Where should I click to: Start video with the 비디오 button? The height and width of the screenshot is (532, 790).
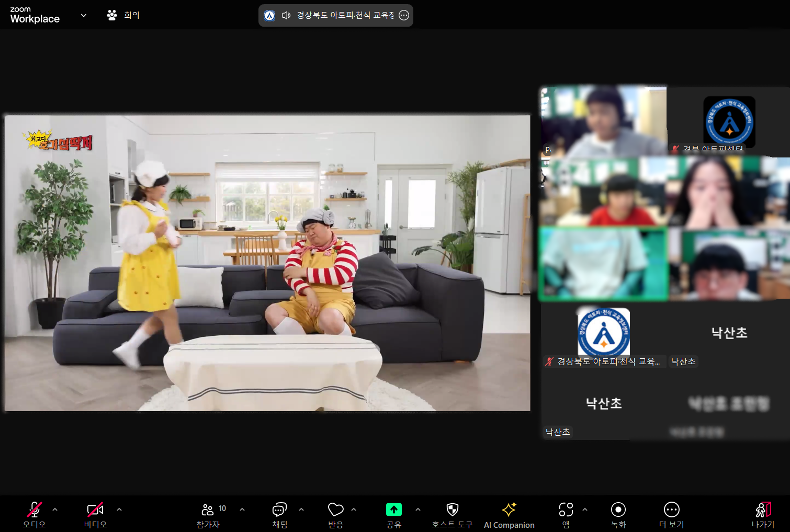(95, 515)
